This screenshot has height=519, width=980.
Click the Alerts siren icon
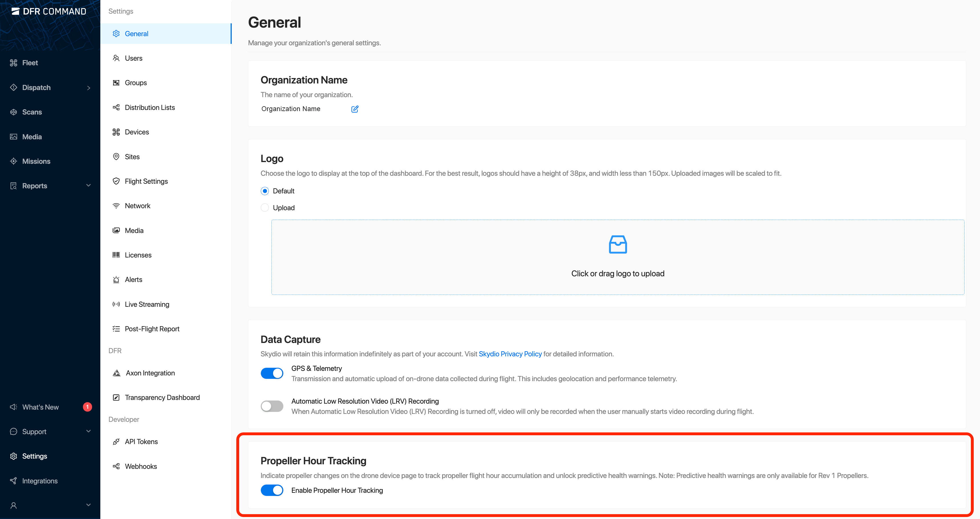(x=116, y=280)
